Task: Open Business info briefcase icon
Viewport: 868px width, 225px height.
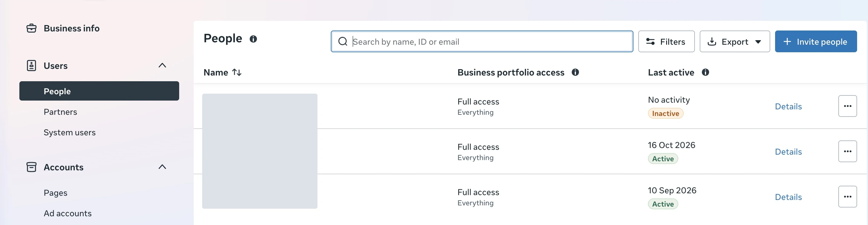Action: 31,28
